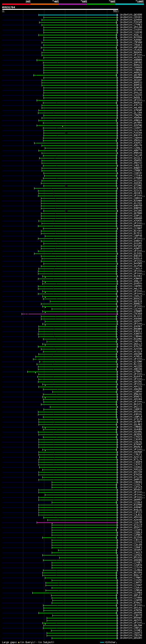Select the UniRef100_Q0K9K7 label
Viewport: 146px width, 644px height.
tap(131, 326)
